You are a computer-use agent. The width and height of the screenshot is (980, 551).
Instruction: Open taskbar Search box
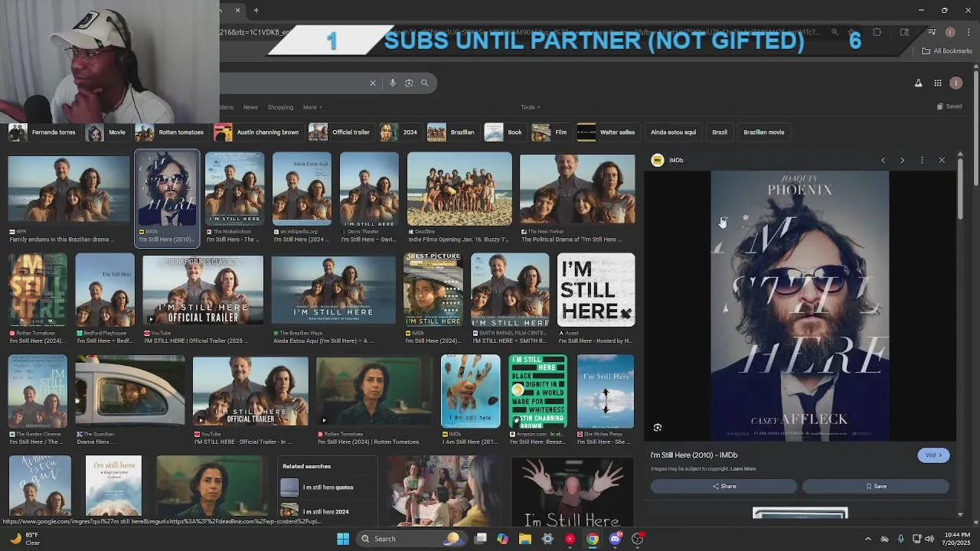point(410,539)
